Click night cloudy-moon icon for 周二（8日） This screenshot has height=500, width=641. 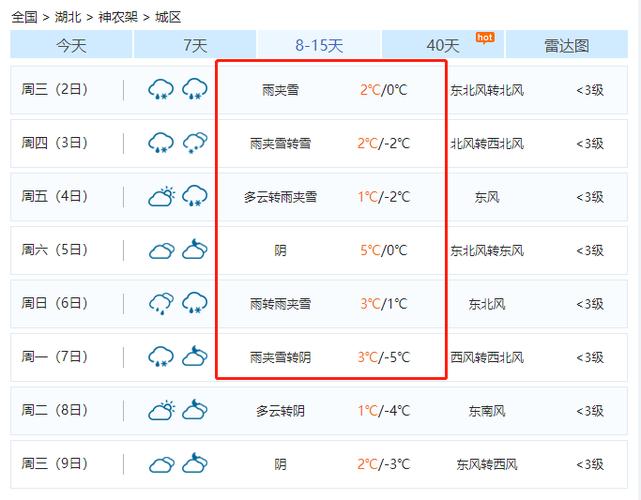tap(195, 410)
